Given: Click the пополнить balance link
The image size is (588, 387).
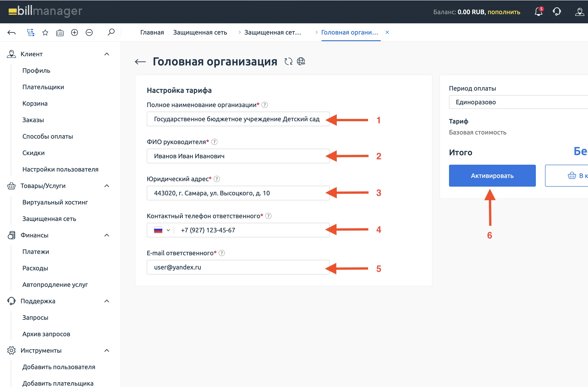Looking at the screenshot, I should (x=504, y=12).
